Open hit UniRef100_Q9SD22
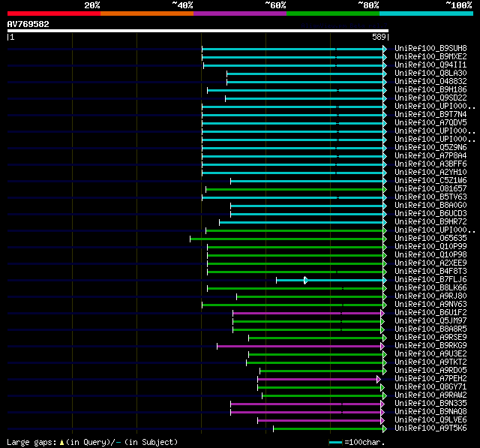Screen dimensions: 480x448 [430, 98]
